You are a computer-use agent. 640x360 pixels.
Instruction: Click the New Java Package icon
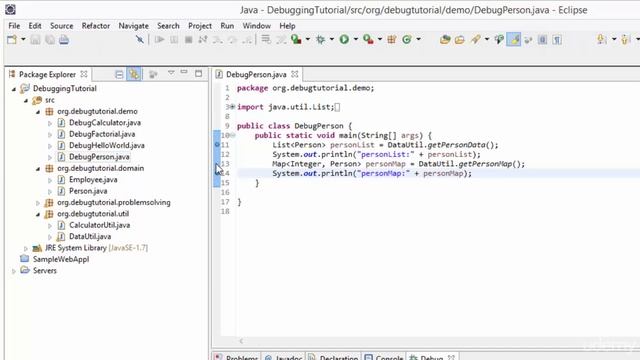point(392,40)
